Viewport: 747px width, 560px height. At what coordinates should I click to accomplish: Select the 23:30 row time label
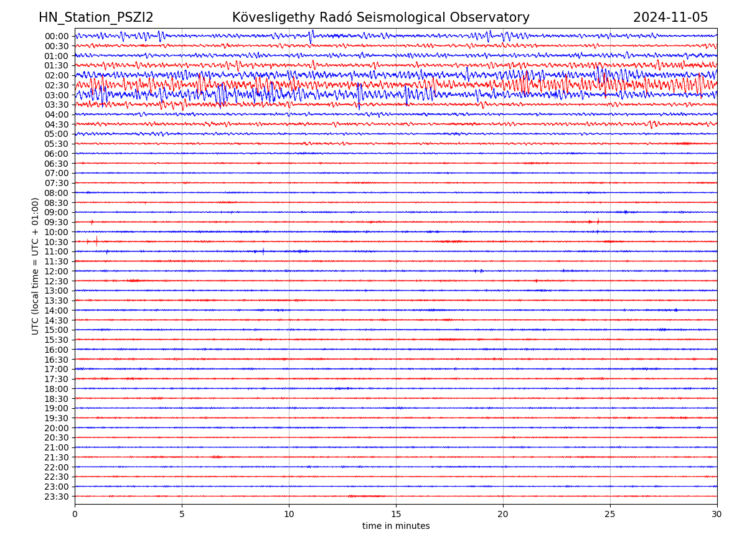56,497
